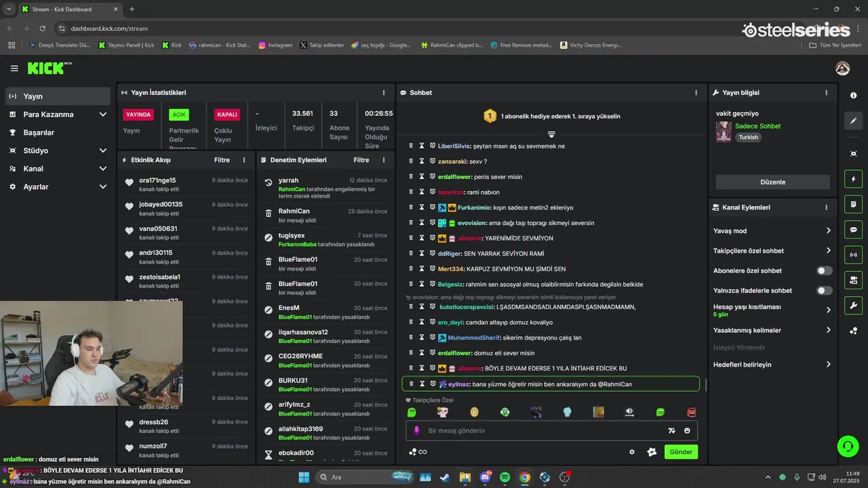Viewport: 868px width, 488px height.
Task: Open the Spotify icon in the Windows taskbar
Action: 505,477
